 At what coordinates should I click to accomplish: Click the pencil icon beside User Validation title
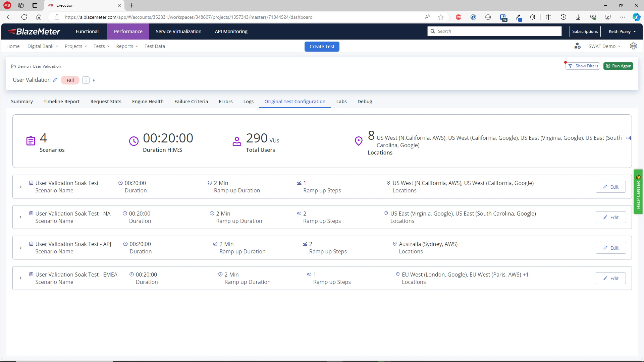tap(55, 80)
